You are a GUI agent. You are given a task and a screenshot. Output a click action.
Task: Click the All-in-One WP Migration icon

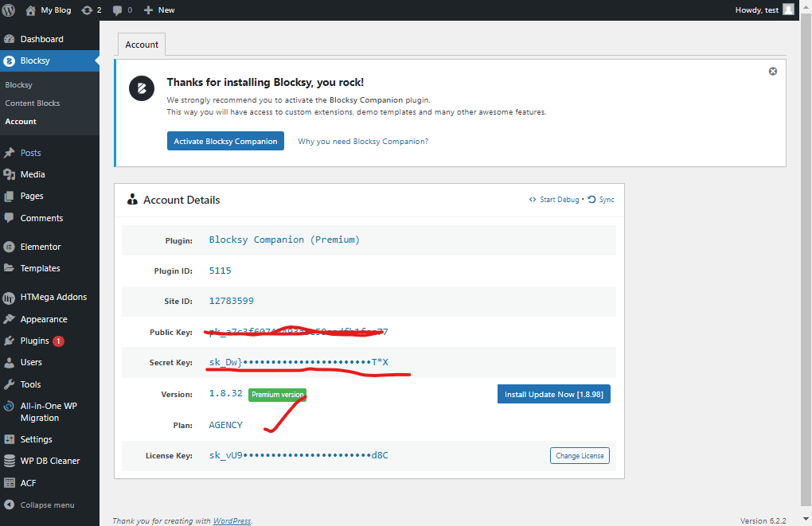click(10, 407)
